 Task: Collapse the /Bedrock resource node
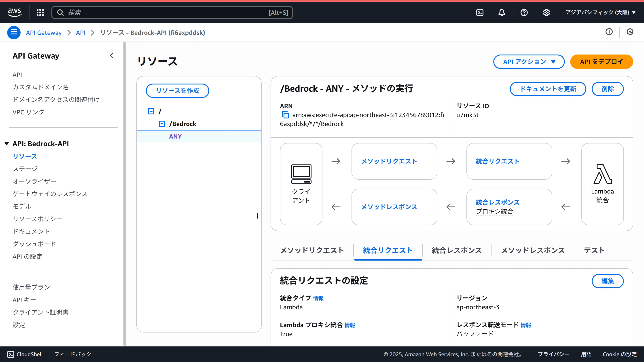coord(162,124)
